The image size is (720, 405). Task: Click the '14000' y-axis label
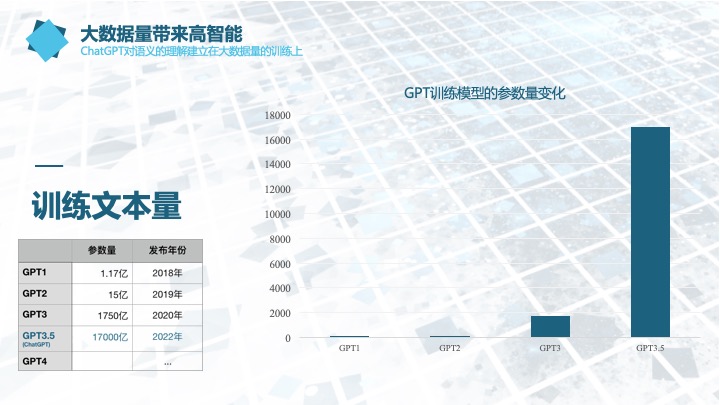click(x=277, y=164)
